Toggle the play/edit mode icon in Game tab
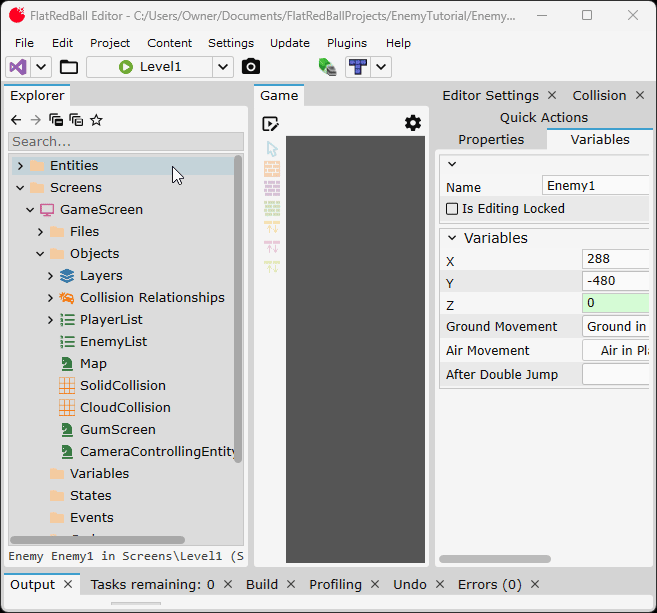 tap(270, 124)
